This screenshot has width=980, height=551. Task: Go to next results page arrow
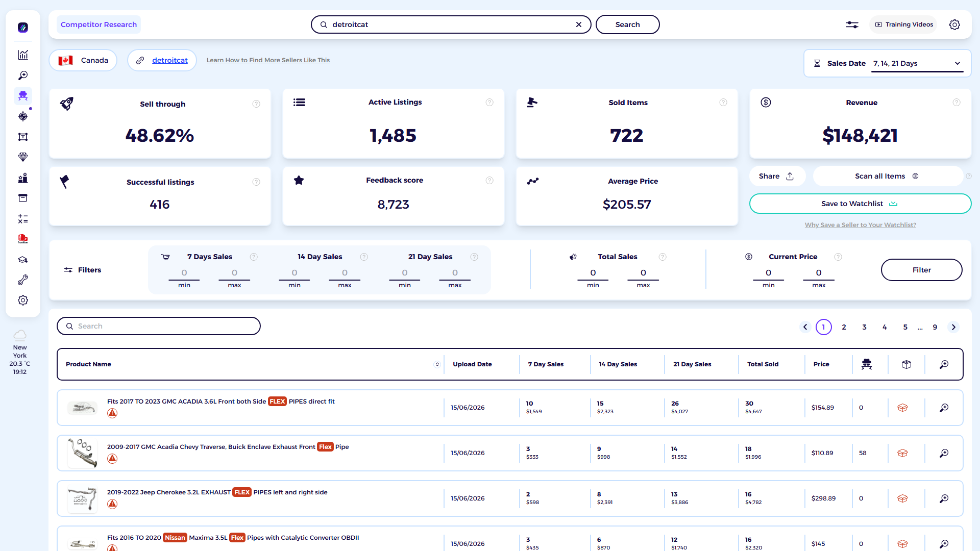(x=953, y=327)
